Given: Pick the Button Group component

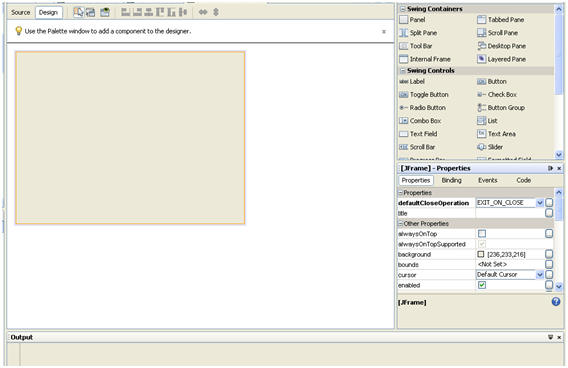Looking at the screenshot, I should (x=501, y=108).
